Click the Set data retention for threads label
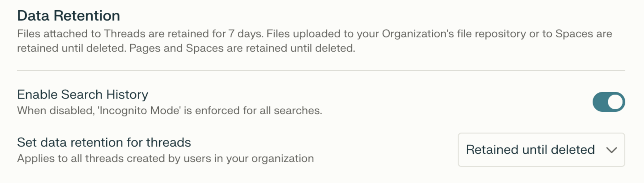Viewport: 644px width, 183px height. click(x=104, y=143)
